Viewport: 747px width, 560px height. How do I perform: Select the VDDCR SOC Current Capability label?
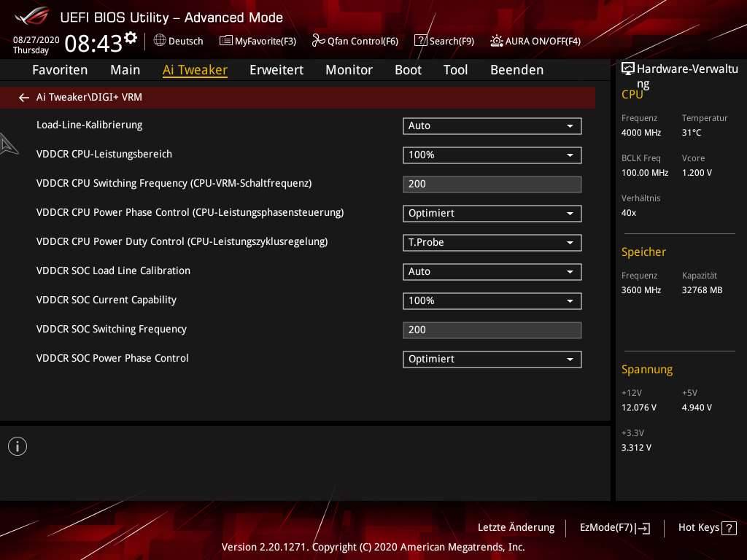[107, 300]
